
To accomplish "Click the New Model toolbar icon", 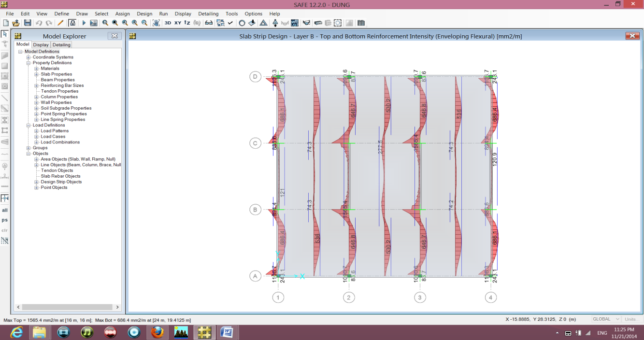I will coord(6,23).
